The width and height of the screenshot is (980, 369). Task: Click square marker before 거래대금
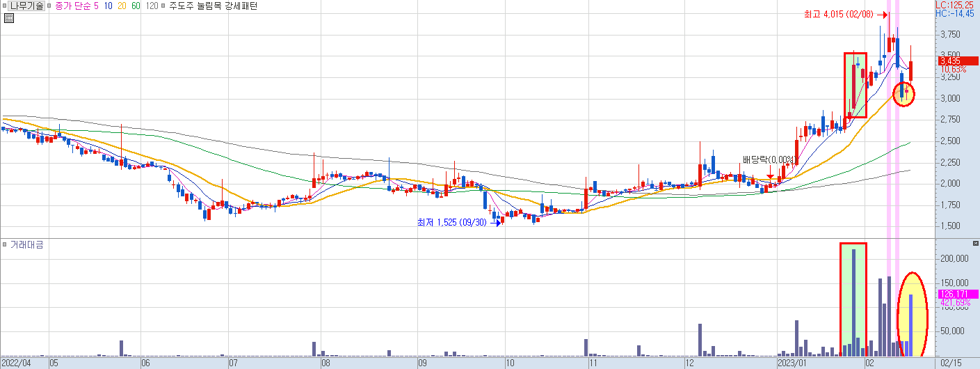[4, 245]
